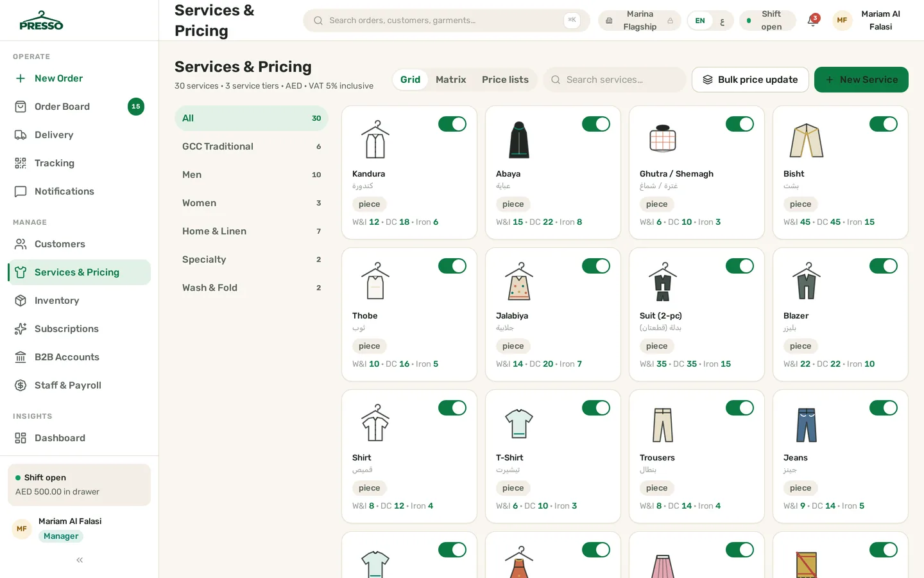Screen dimensions: 924x578
Task: Click the Search services field
Action: [x=615, y=80]
